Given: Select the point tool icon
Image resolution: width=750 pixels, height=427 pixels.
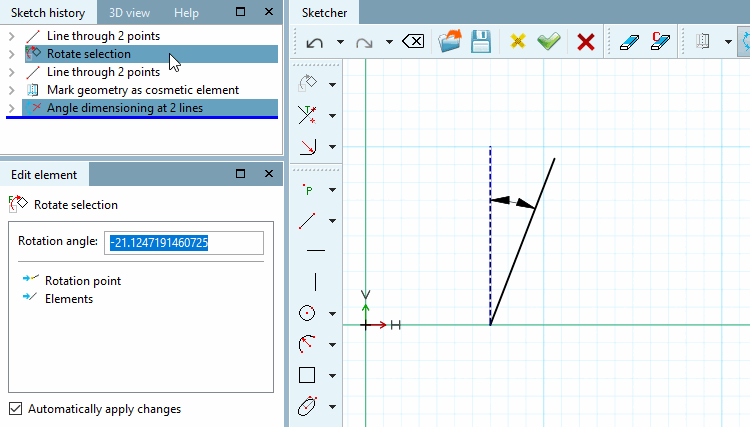Looking at the screenshot, I should pyautogui.click(x=308, y=190).
